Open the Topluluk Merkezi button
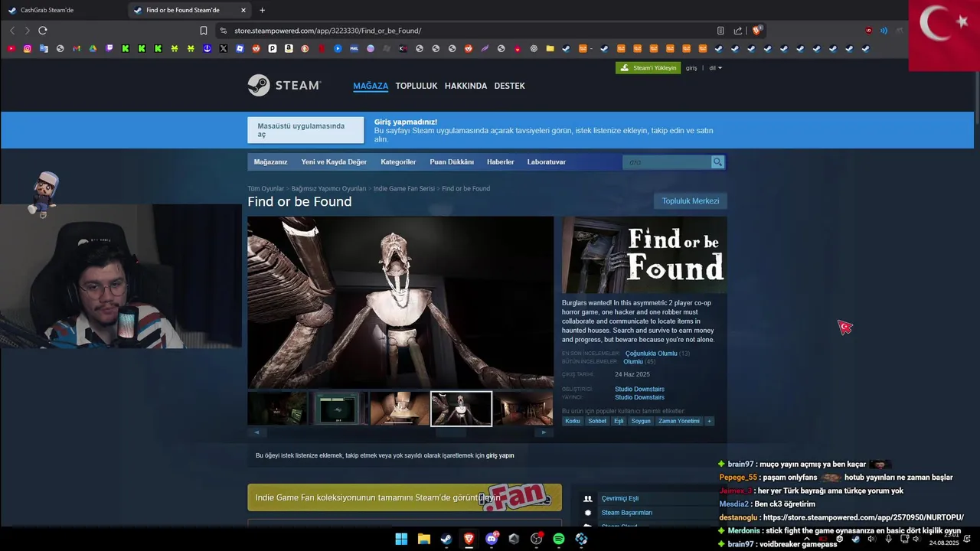Image resolution: width=980 pixels, height=551 pixels. click(x=691, y=201)
